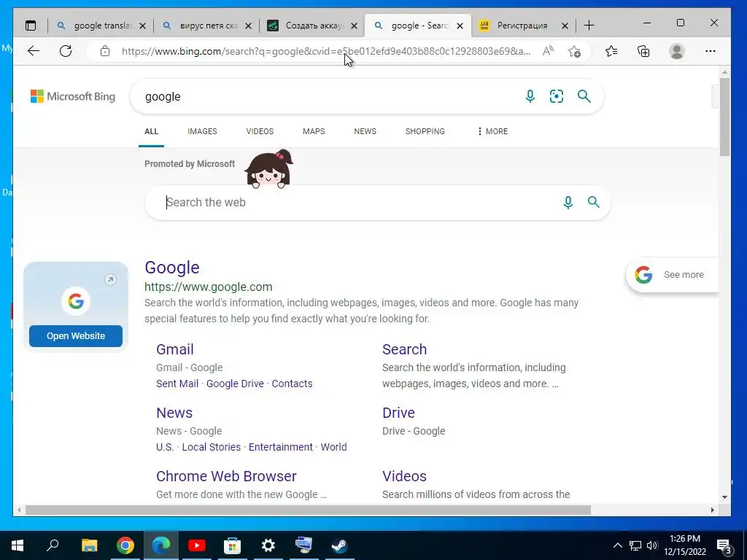Open Steam from the taskbar
The height and width of the screenshot is (560, 747).
(x=339, y=545)
